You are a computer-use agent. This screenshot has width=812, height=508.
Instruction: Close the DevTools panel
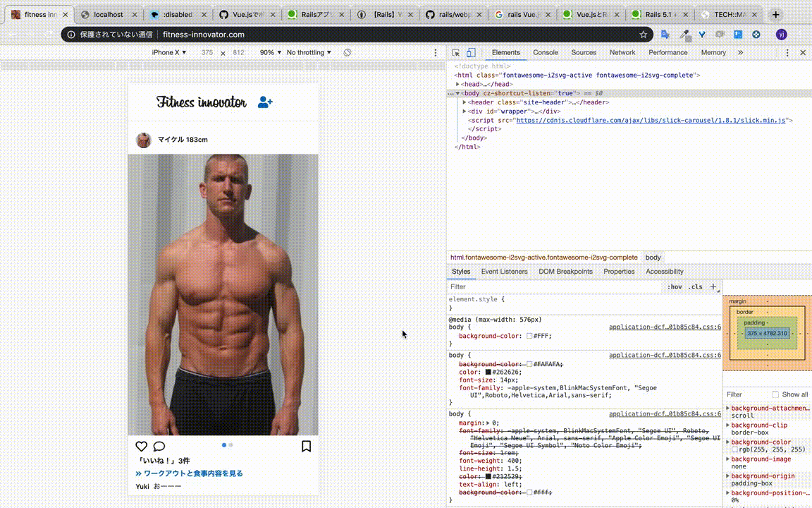pyautogui.click(x=803, y=53)
